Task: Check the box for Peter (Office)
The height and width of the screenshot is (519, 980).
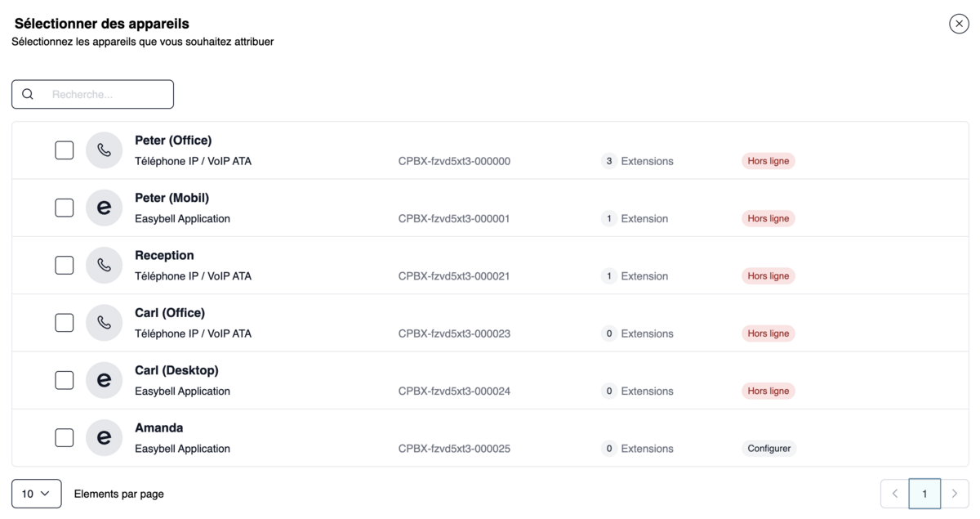Action: (65, 150)
